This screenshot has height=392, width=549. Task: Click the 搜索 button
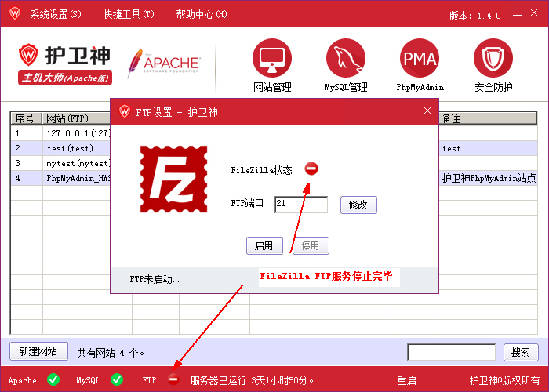click(x=521, y=352)
